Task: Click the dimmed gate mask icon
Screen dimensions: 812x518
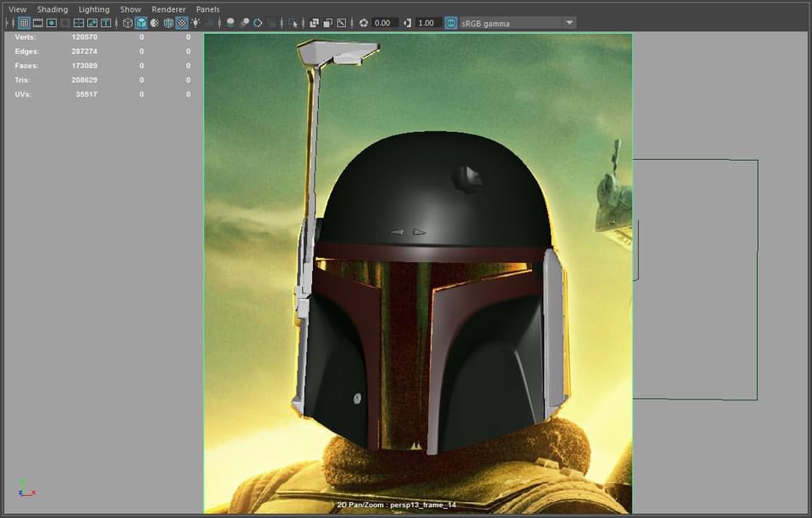Action: (x=65, y=23)
